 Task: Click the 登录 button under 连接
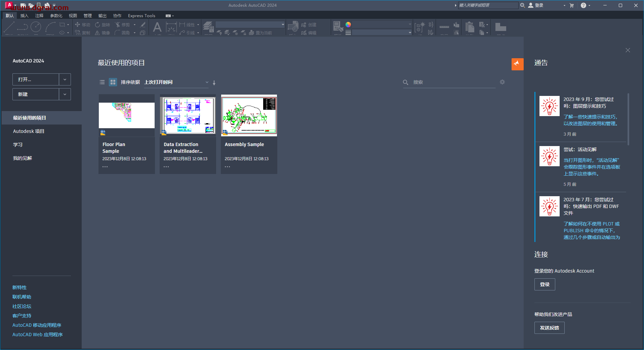pyautogui.click(x=545, y=284)
